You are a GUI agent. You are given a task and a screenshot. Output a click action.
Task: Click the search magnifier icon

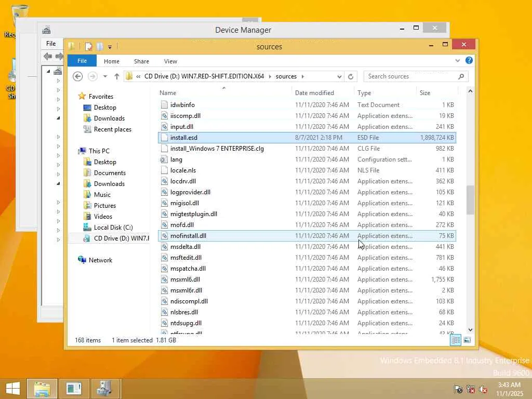[x=461, y=76]
